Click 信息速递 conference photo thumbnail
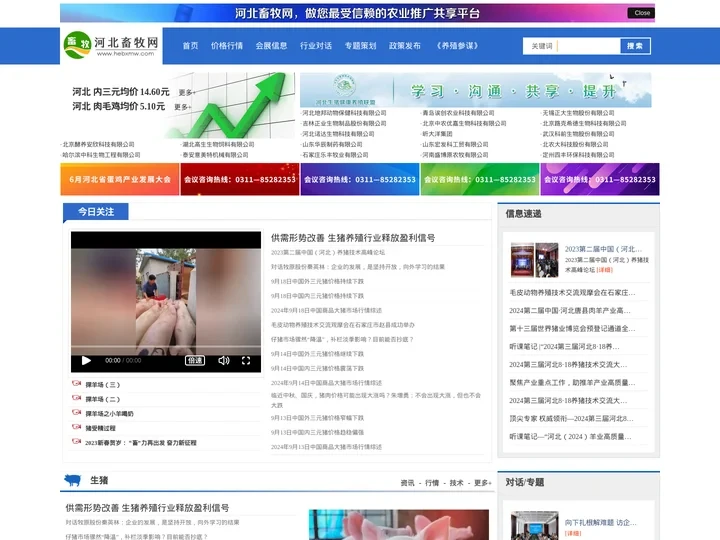 [x=534, y=260]
